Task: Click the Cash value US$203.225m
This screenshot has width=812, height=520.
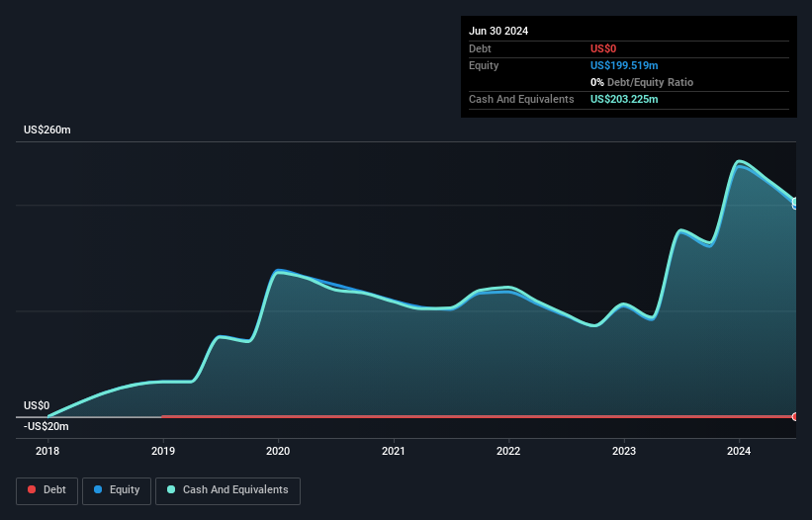Action: pyautogui.click(x=624, y=99)
